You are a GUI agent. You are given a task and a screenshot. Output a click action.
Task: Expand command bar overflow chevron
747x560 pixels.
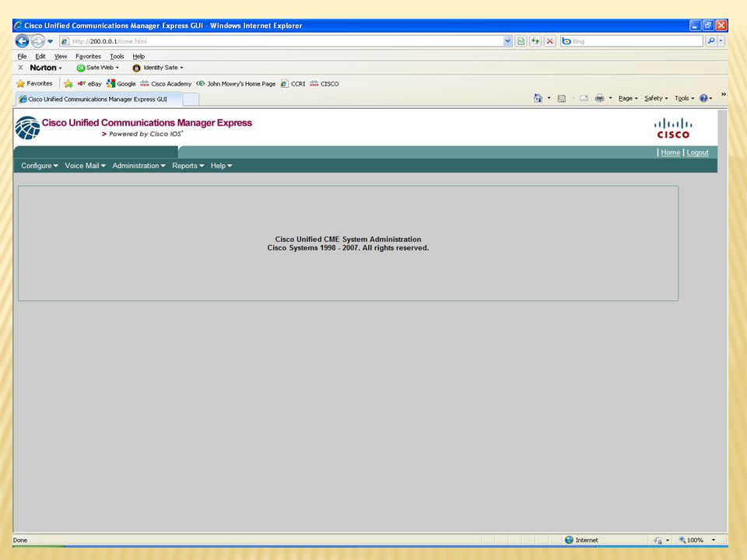pos(723,94)
